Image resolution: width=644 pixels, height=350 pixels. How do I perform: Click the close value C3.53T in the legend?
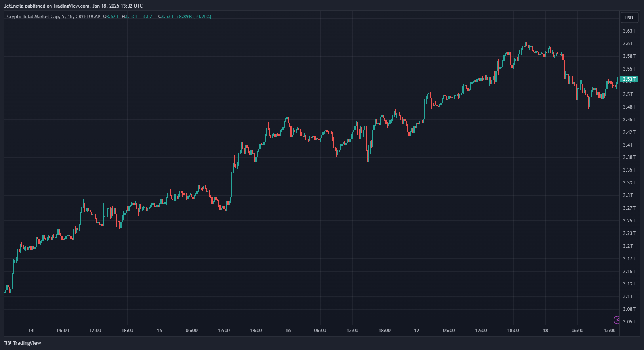(x=166, y=17)
